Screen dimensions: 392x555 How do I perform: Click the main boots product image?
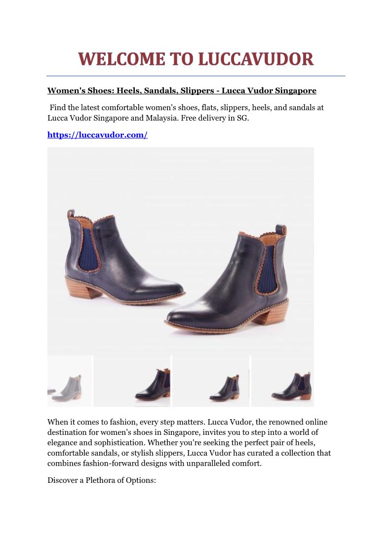pyautogui.click(x=181, y=252)
